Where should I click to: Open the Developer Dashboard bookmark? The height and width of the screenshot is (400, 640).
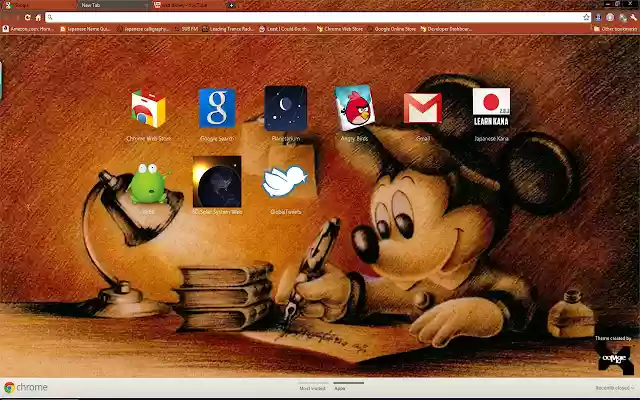[x=446, y=29]
